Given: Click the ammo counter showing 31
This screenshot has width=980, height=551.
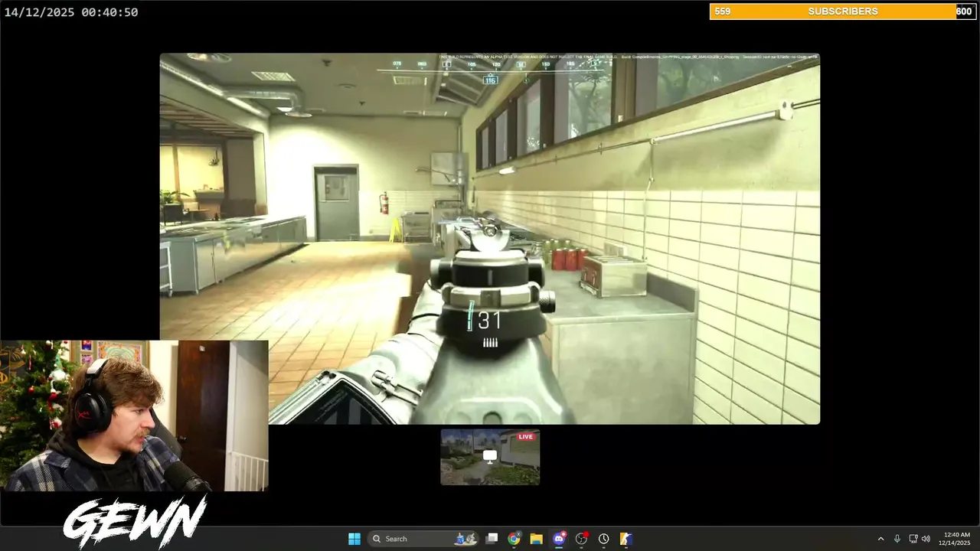Looking at the screenshot, I should click(488, 320).
